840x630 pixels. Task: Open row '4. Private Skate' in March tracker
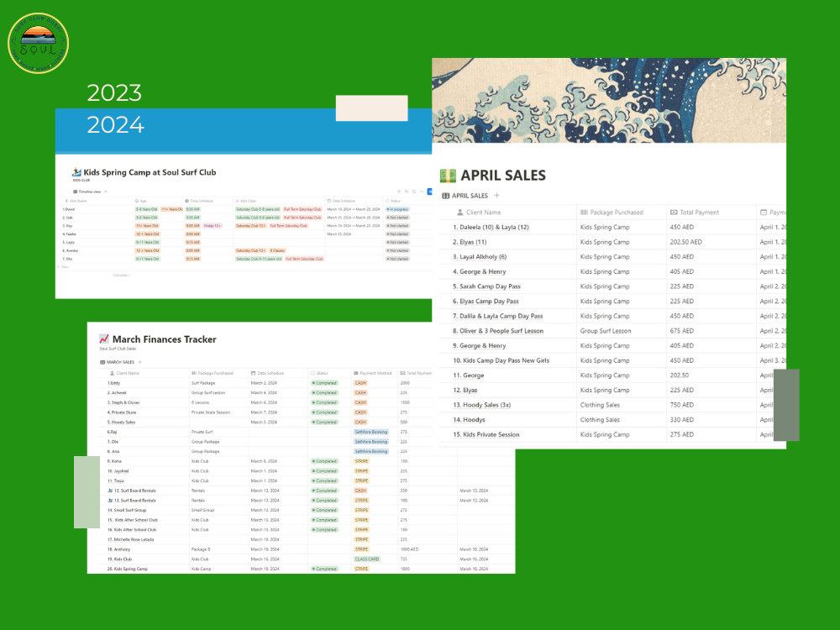pos(122,412)
